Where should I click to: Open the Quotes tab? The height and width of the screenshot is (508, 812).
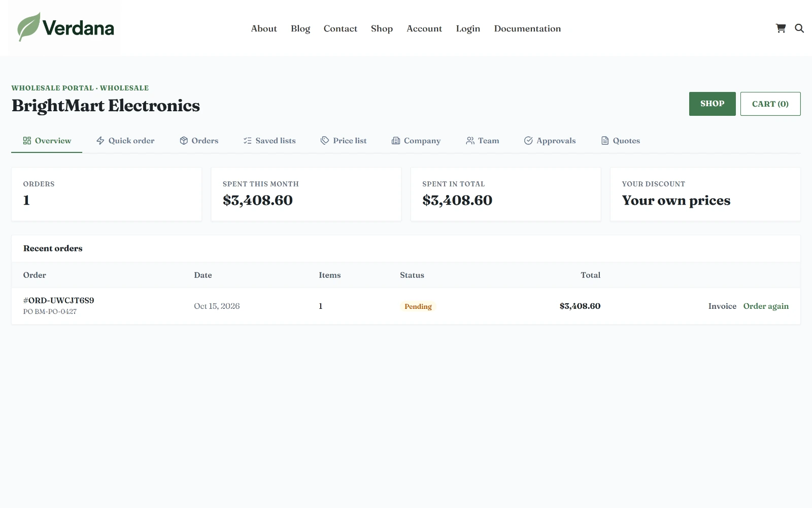click(621, 141)
